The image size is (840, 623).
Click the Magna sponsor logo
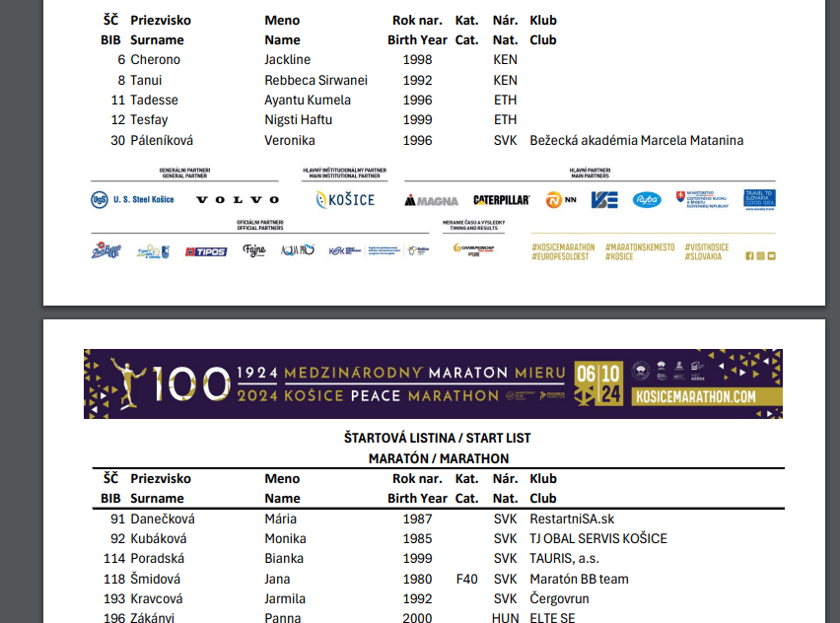pyautogui.click(x=431, y=200)
